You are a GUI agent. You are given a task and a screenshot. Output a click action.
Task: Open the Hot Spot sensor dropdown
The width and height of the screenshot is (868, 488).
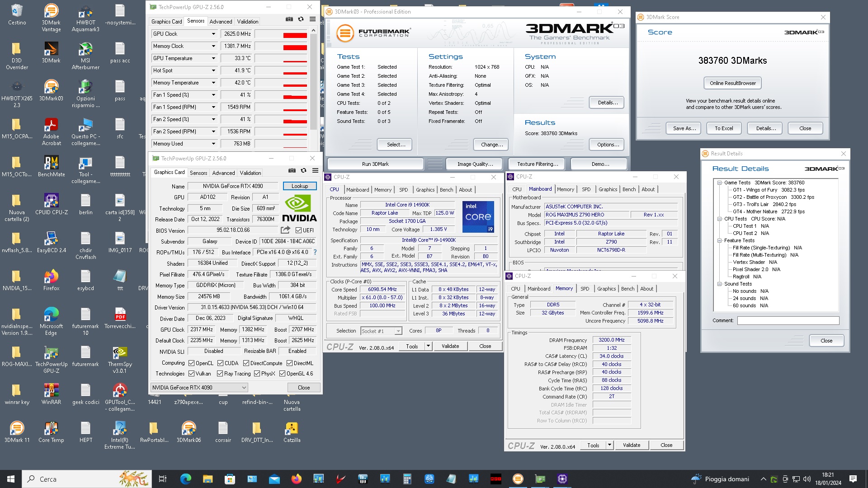click(x=213, y=70)
